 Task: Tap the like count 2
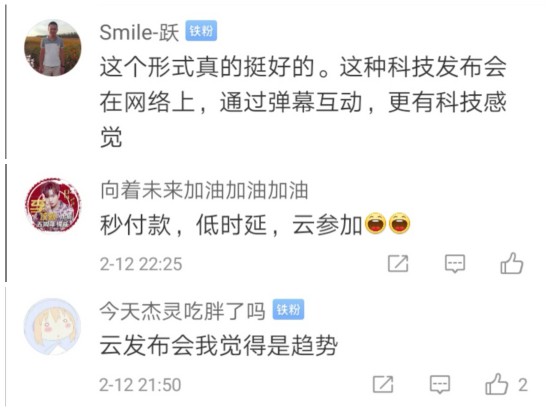point(523,385)
